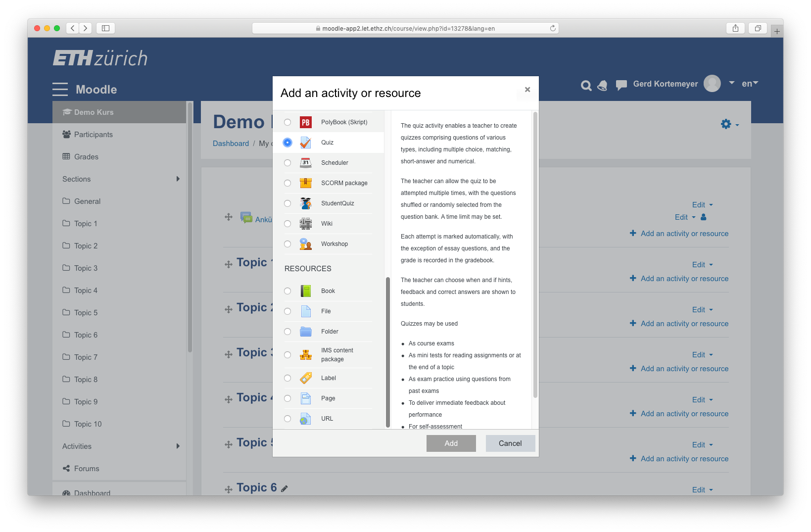Open messages speech bubble icon
The image size is (811, 532).
point(621,85)
